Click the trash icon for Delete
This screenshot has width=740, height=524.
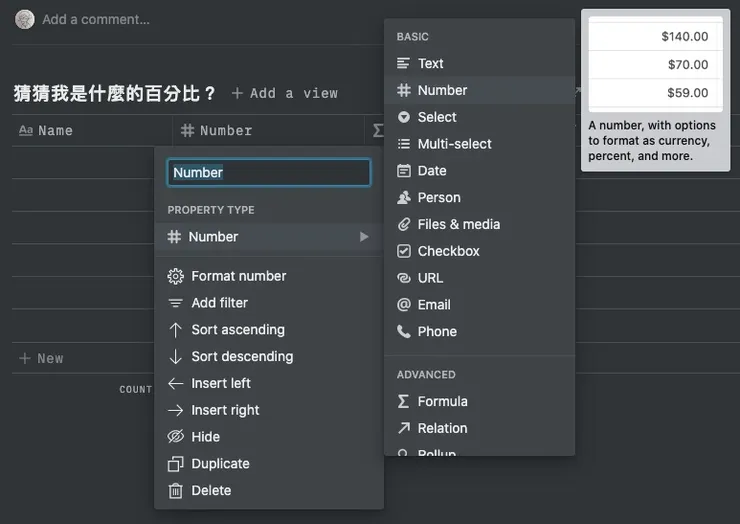(176, 491)
